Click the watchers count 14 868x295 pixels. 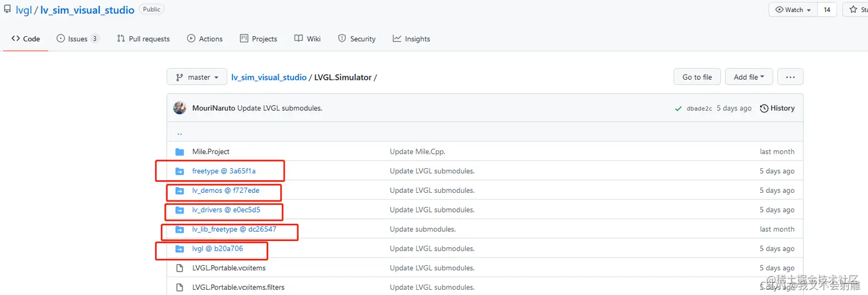coord(827,10)
